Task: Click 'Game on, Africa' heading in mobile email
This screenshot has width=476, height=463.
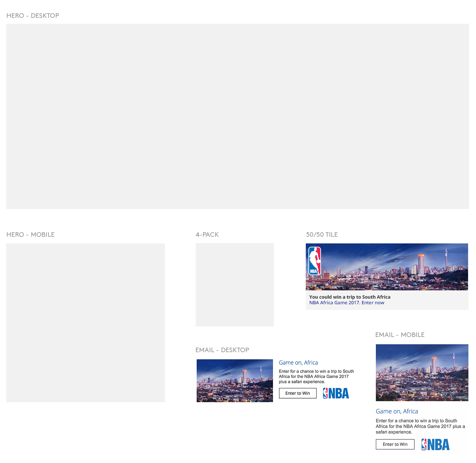Action: (397, 411)
